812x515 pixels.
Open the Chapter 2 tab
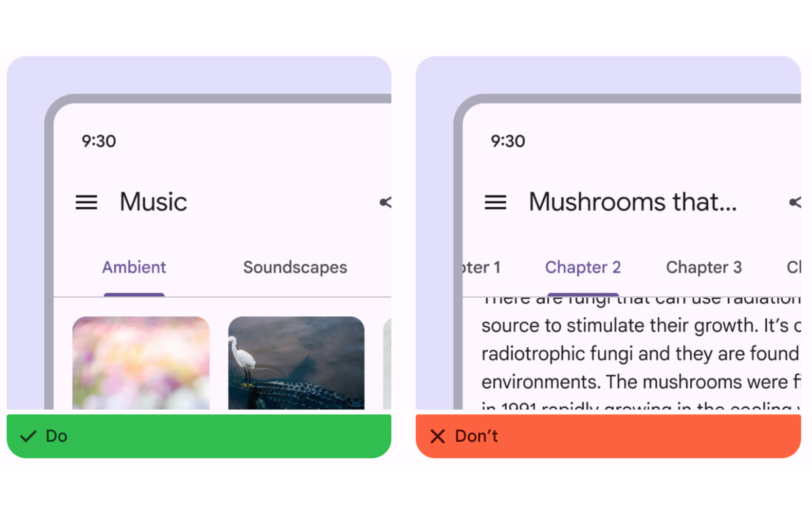click(x=583, y=267)
